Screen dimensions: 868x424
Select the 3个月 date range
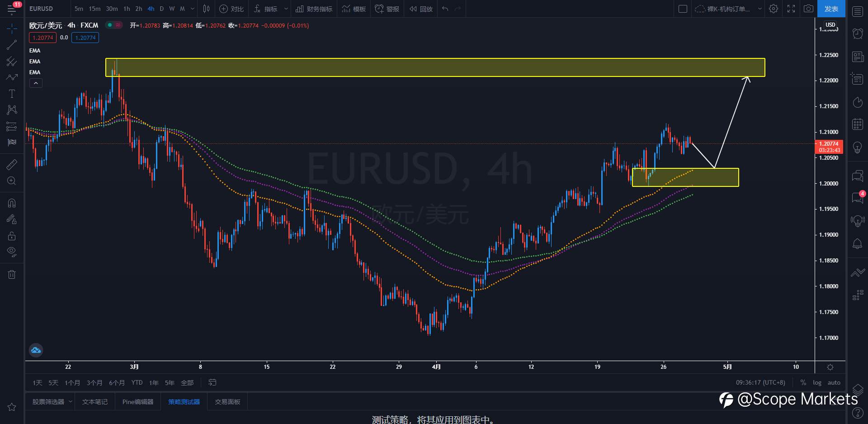94,383
